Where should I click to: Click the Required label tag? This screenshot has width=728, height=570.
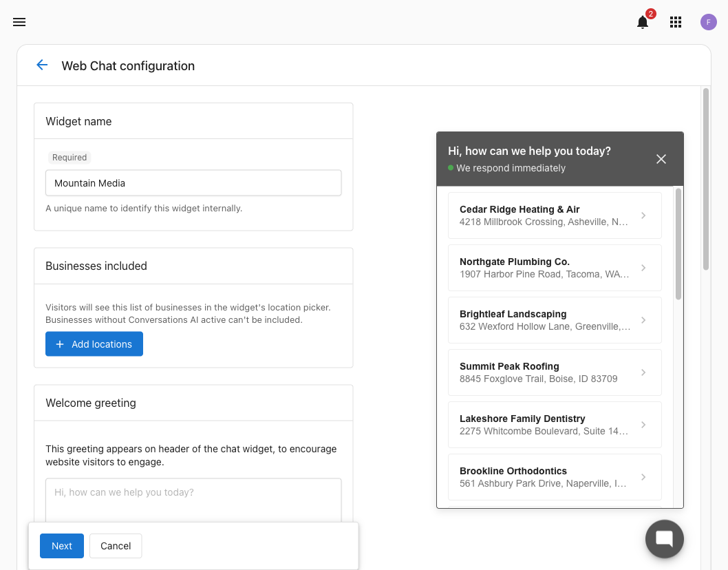pyautogui.click(x=69, y=158)
